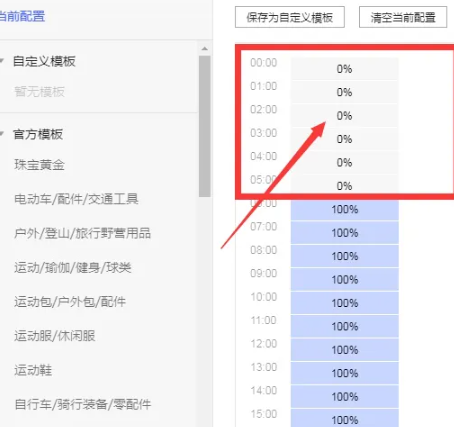454x427 pixels.
Task: Pick the 运动包/户外包/配件 template
Action: coord(70,302)
